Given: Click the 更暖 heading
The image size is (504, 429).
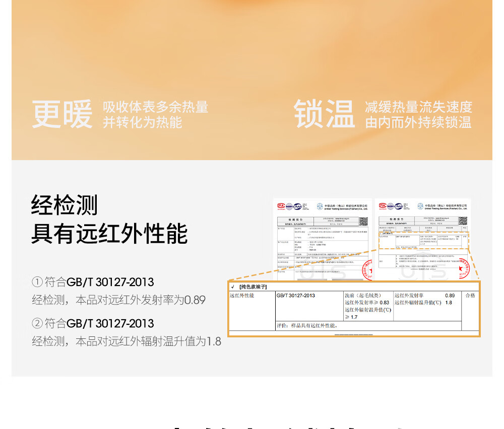Looking at the screenshot, I should coord(62,114).
